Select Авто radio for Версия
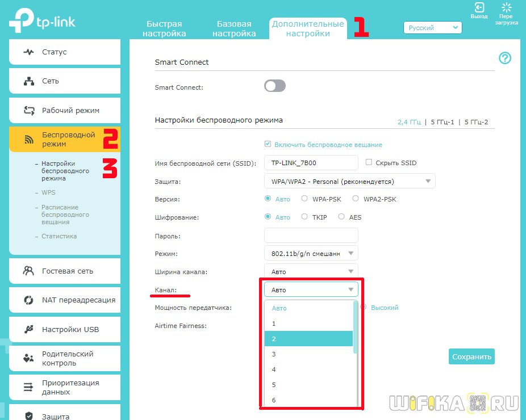Image resolution: width=526 pixels, height=420 pixels. tap(268, 199)
